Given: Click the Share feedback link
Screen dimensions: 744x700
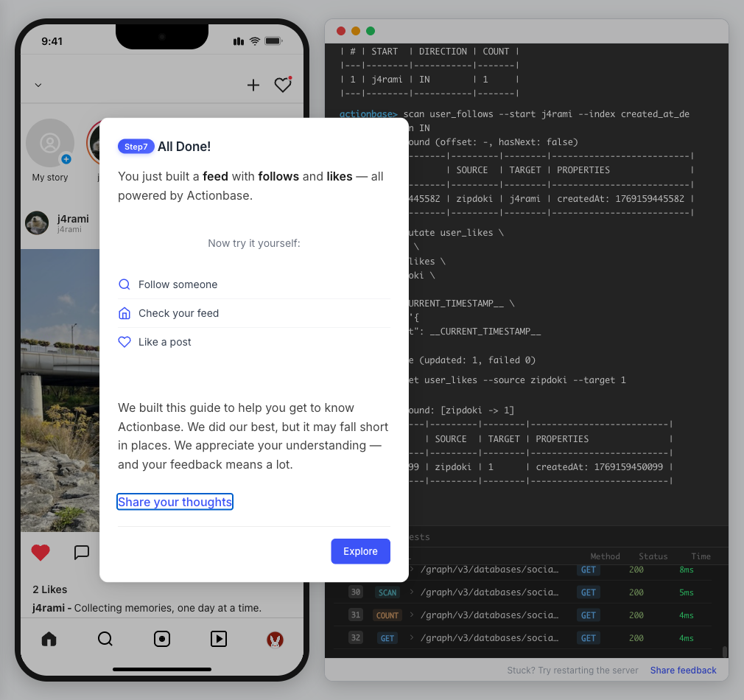Looking at the screenshot, I should point(683,670).
